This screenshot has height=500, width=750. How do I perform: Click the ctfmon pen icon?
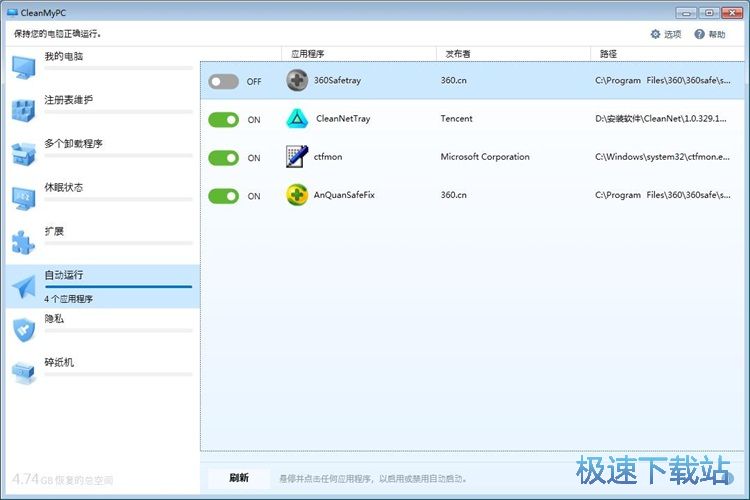click(297, 156)
